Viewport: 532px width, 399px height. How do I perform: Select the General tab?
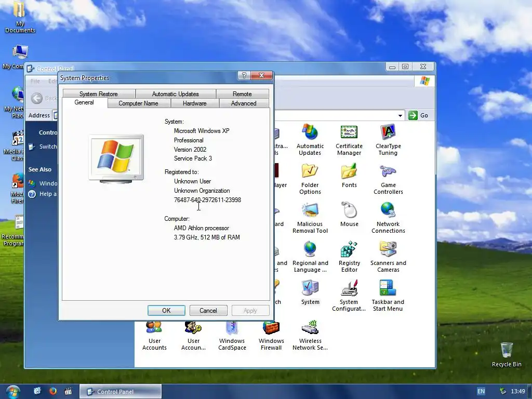click(x=84, y=102)
